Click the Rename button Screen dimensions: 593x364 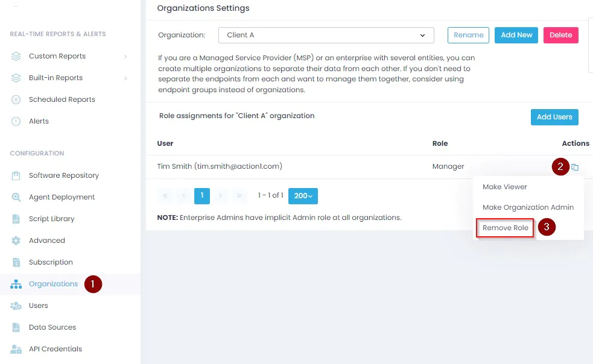point(468,35)
